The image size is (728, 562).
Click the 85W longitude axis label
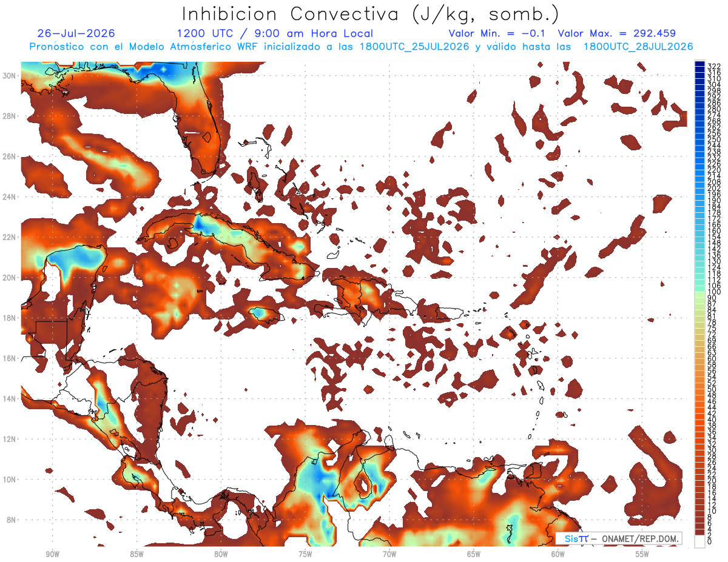[x=136, y=554]
